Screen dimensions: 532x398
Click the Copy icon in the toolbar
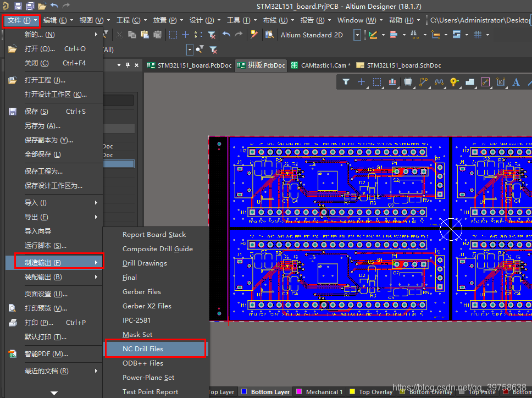click(132, 35)
